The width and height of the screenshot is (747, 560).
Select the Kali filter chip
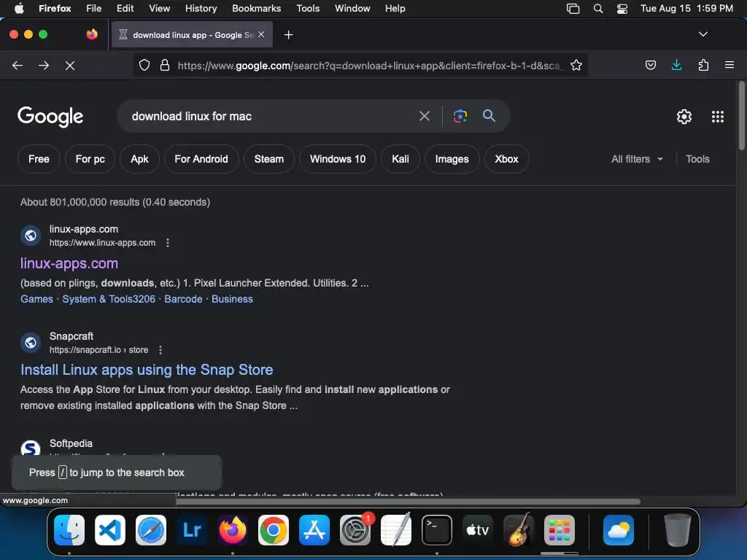[400, 159]
